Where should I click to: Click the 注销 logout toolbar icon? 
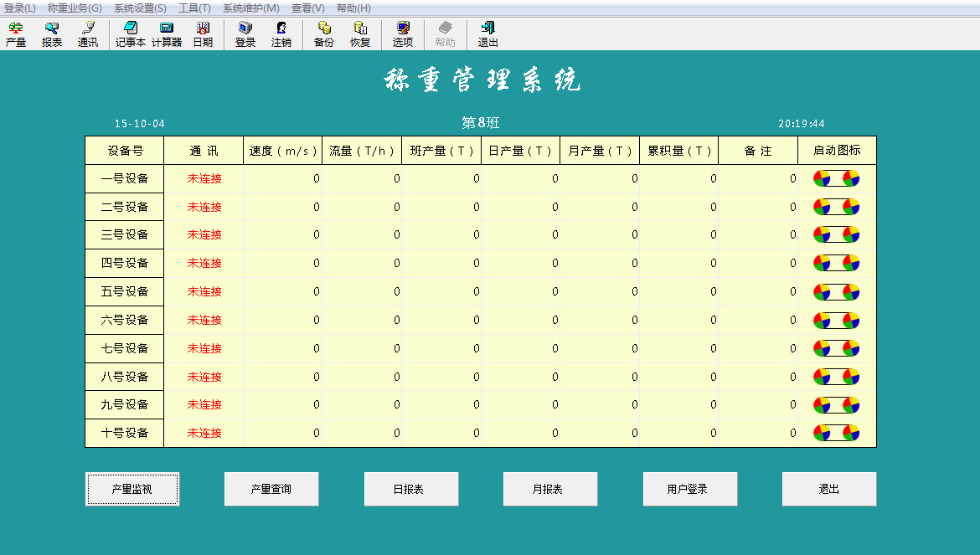pyautogui.click(x=281, y=34)
